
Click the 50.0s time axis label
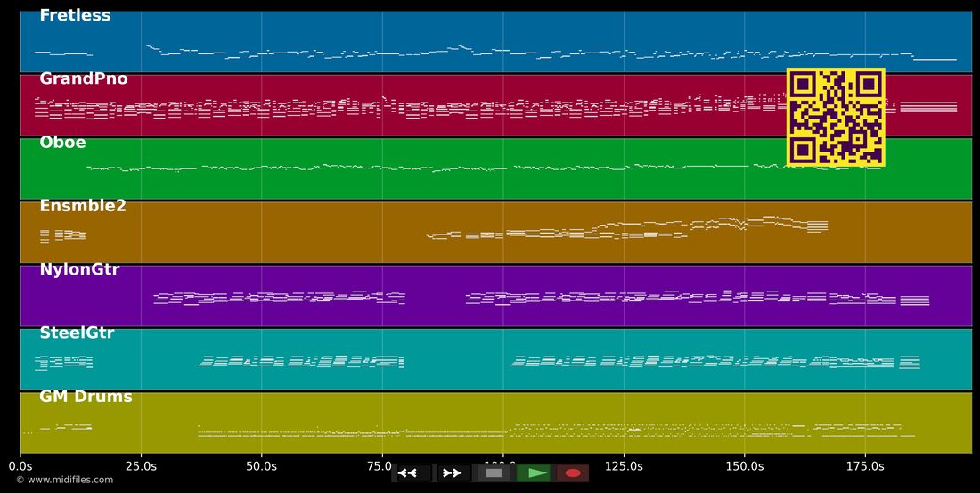[262, 467]
